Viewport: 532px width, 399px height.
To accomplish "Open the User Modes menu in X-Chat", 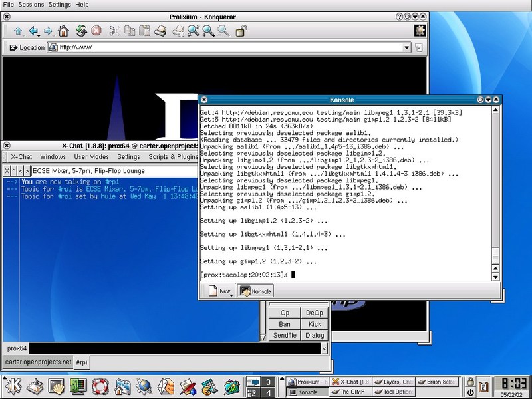I will click(92, 157).
